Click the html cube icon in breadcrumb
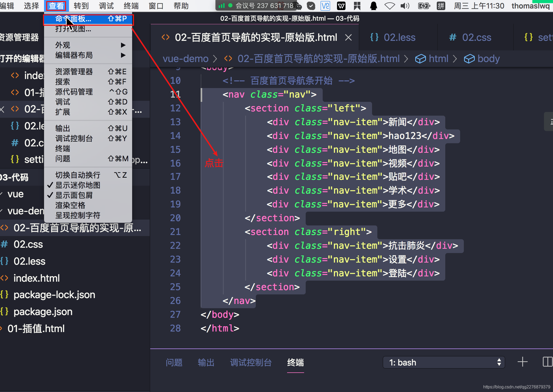Viewport: 553px width, 392px height. pyautogui.click(x=420, y=59)
